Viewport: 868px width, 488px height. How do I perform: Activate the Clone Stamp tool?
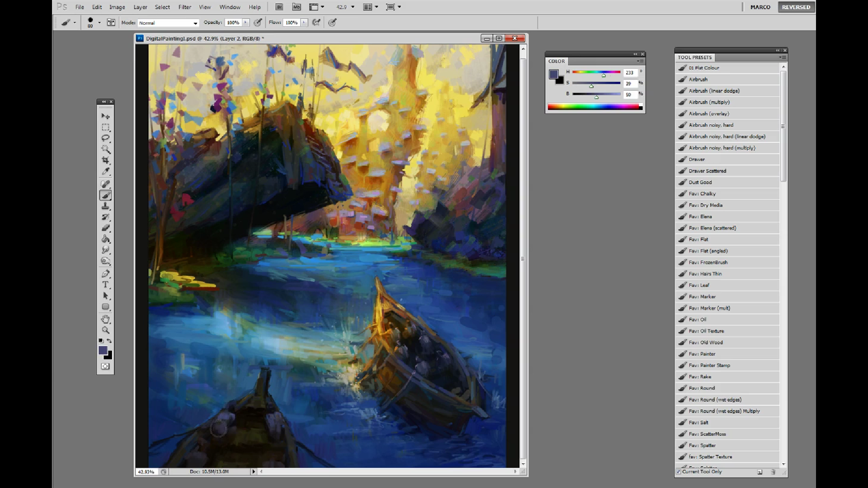pyautogui.click(x=105, y=206)
